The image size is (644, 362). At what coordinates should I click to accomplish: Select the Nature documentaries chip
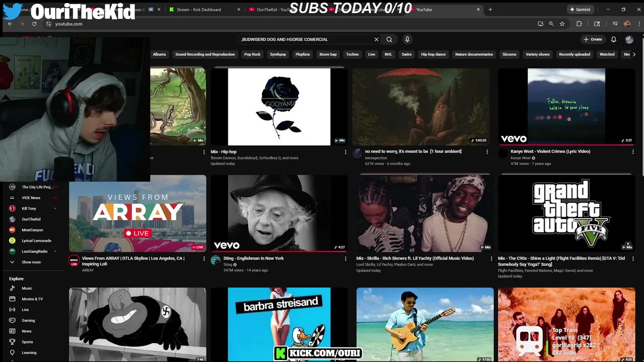[474, 54]
